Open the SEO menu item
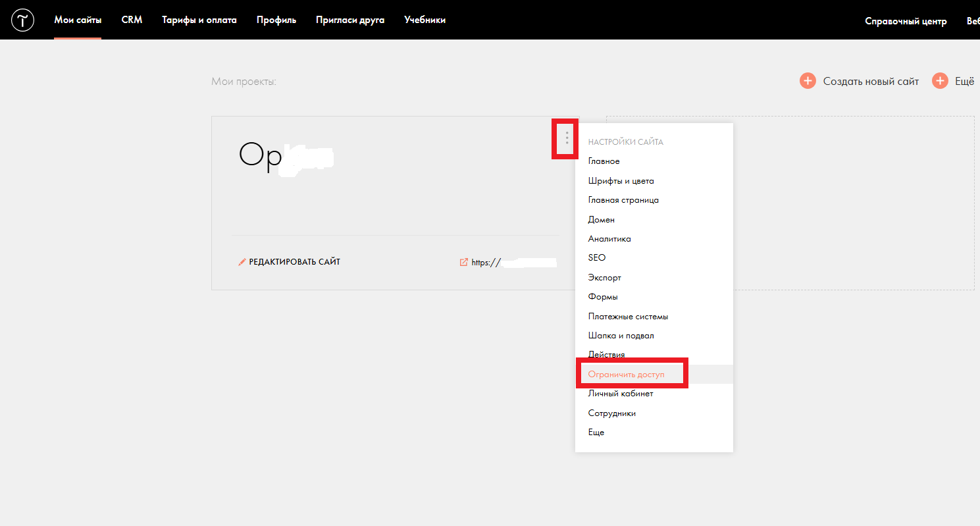The width and height of the screenshot is (980, 526). coord(596,258)
